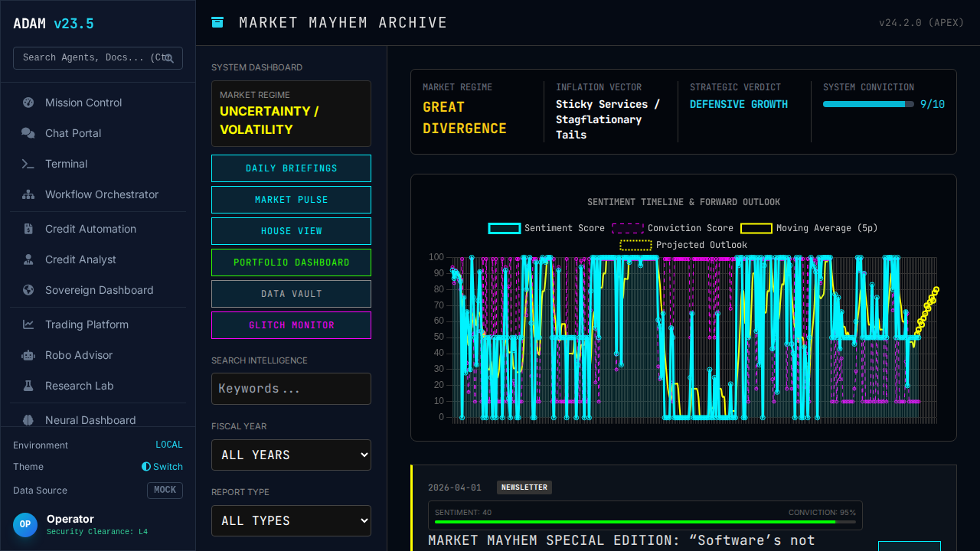980x551 pixels.
Task: Click the Credit Automation invoice icon
Action: [x=28, y=229]
